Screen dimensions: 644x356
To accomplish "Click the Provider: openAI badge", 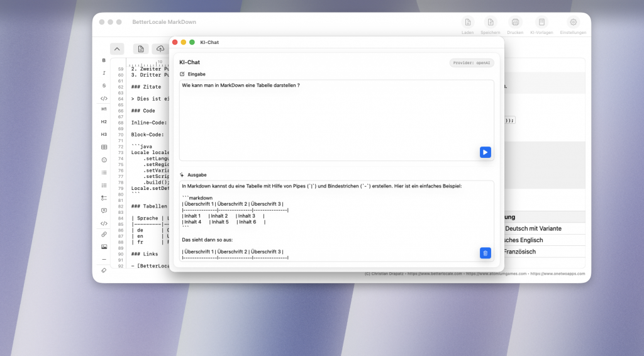I will 472,63.
